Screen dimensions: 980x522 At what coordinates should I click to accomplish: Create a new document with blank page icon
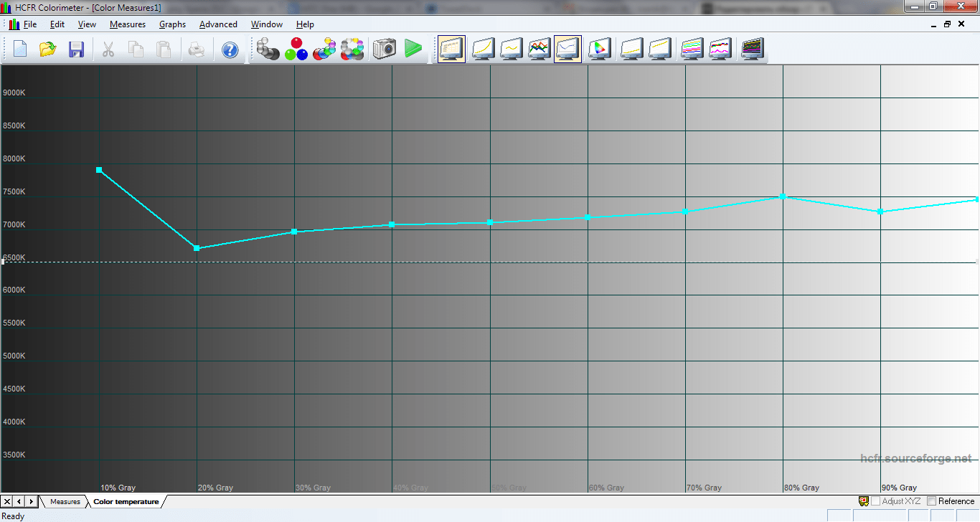tap(20, 49)
